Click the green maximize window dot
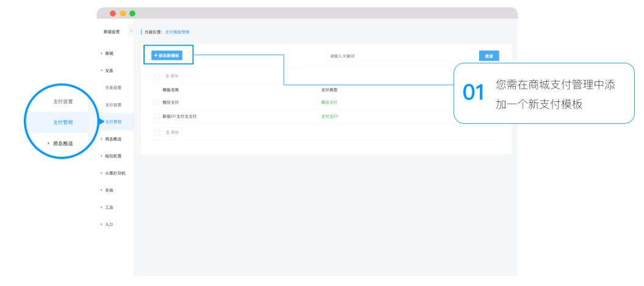This screenshot has width=644, height=286. [132, 13]
